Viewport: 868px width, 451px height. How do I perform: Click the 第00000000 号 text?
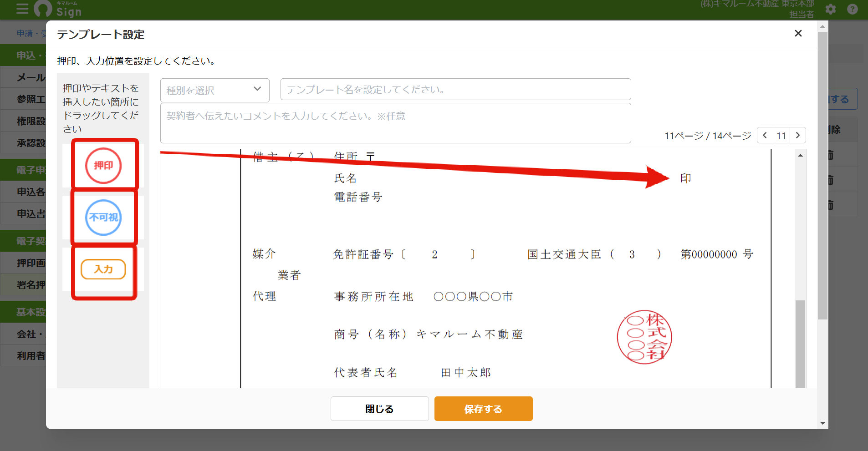(717, 254)
